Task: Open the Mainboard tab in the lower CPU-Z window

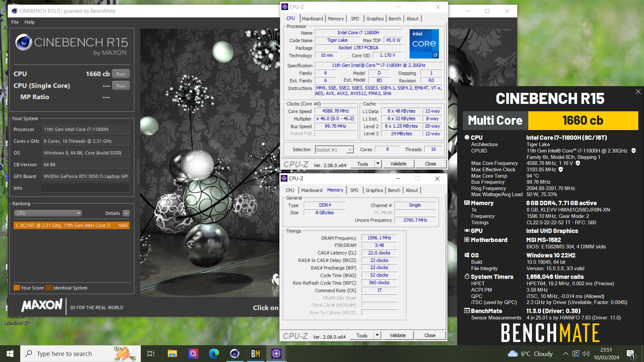Action: click(x=312, y=190)
